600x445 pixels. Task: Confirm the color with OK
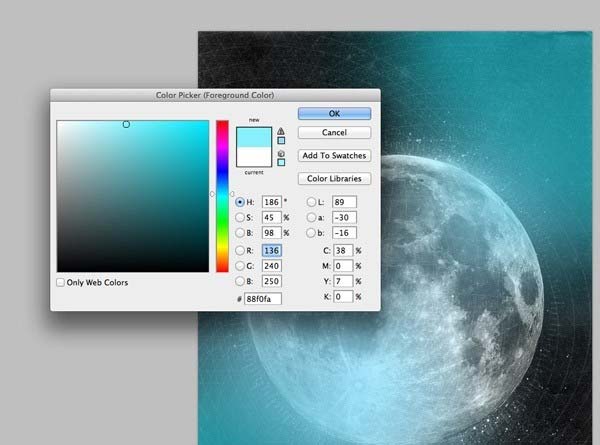(334, 114)
